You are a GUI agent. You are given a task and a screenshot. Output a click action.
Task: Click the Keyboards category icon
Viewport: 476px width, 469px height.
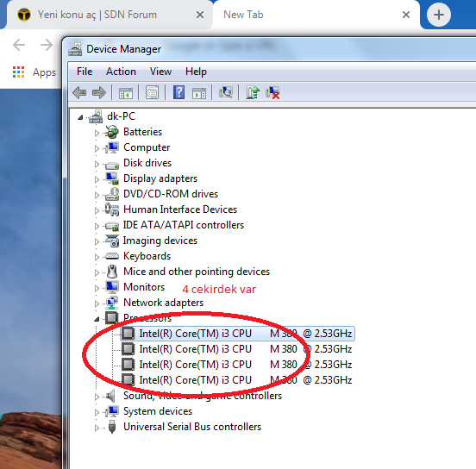coord(112,256)
